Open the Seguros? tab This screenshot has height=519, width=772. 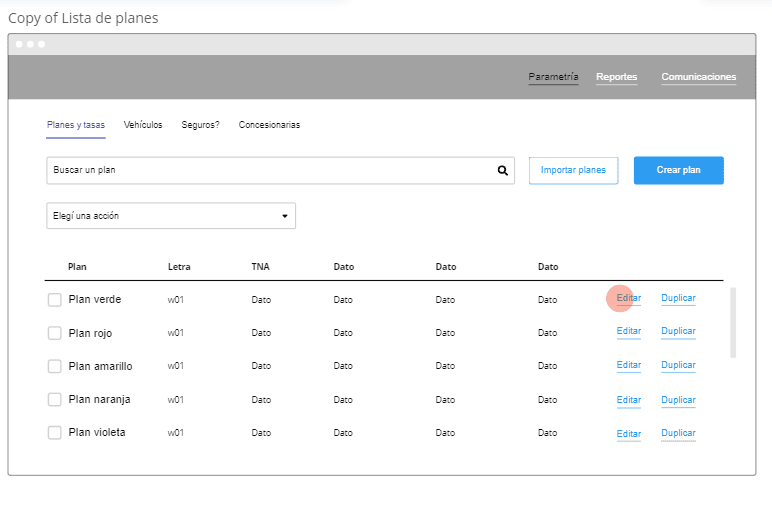pos(200,125)
